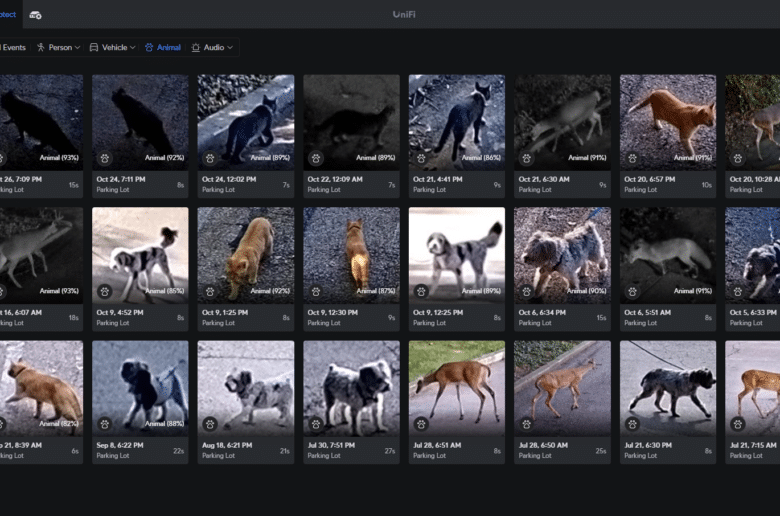
Task: Click 'Parking Lot' under Oct 9, 1:25 PM
Action: coord(218,323)
